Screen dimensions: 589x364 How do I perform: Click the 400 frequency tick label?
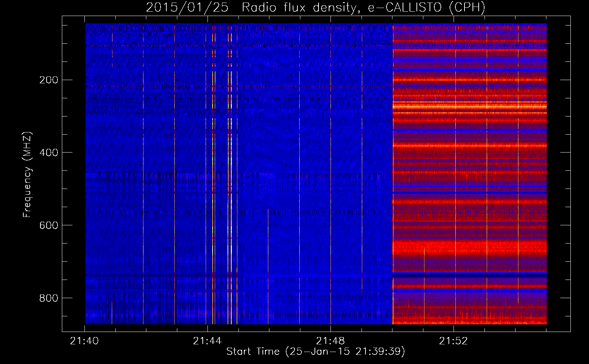coord(49,153)
